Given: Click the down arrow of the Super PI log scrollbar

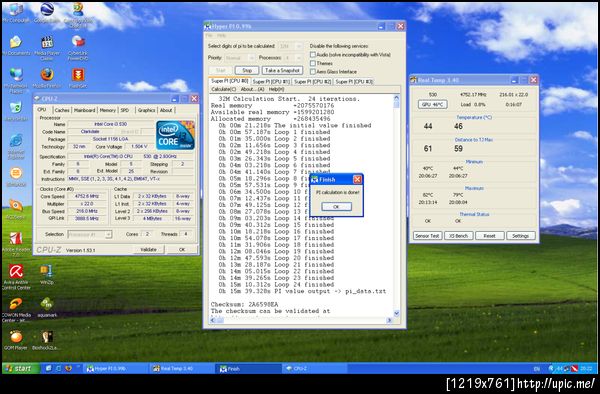Looking at the screenshot, I should pyautogui.click(x=396, y=313).
